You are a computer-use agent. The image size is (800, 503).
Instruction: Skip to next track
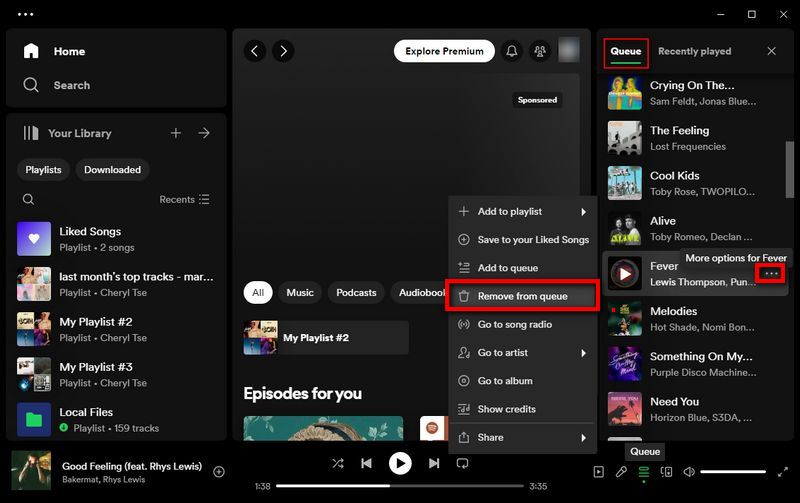tap(434, 463)
